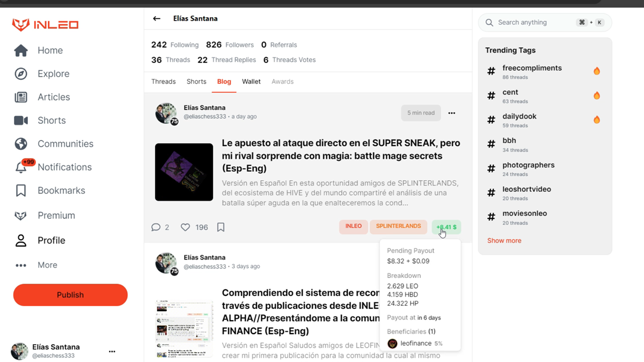
Task: Click the hash icon beside bbh
Action: click(491, 144)
